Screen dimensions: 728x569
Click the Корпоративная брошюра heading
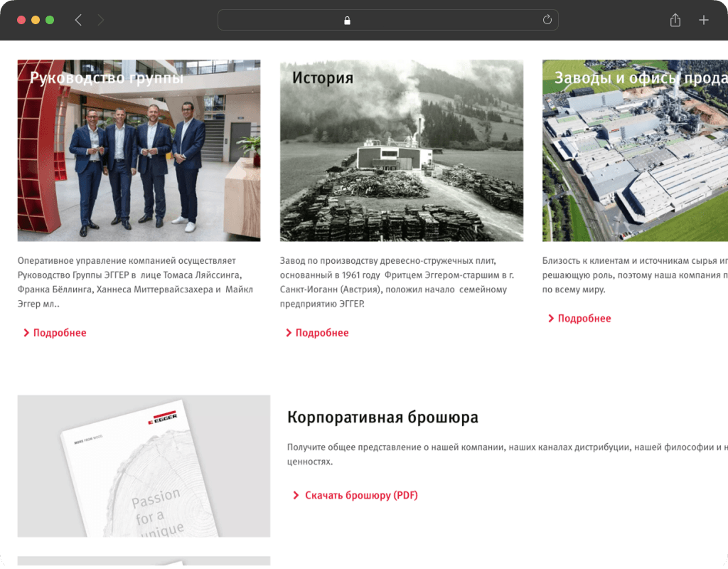[x=382, y=417]
